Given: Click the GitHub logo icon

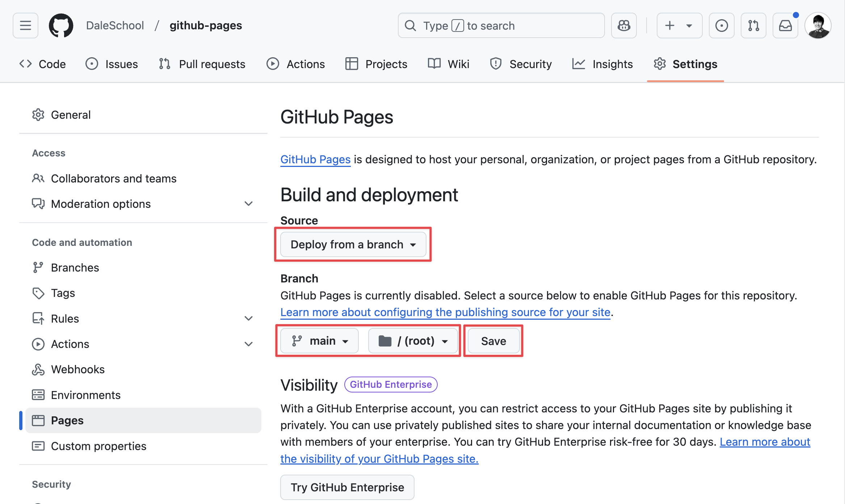Looking at the screenshot, I should (61, 25).
